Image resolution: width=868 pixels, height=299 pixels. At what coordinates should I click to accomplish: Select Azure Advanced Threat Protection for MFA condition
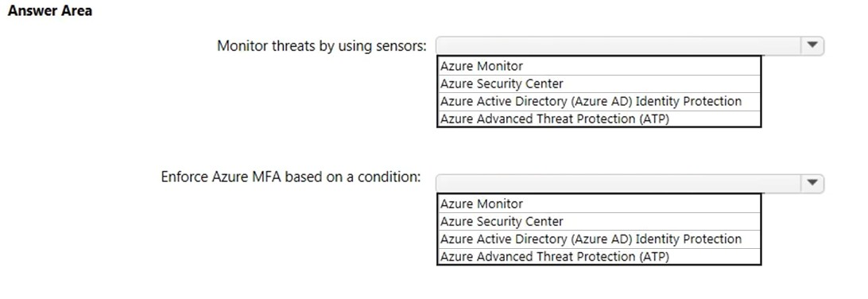tap(599, 256)
